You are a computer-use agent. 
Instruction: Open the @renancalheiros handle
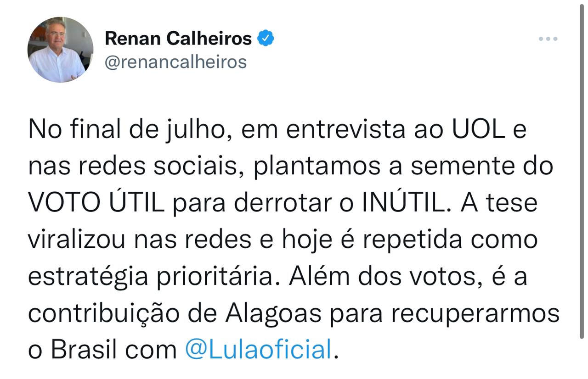[x=176, y=61]
